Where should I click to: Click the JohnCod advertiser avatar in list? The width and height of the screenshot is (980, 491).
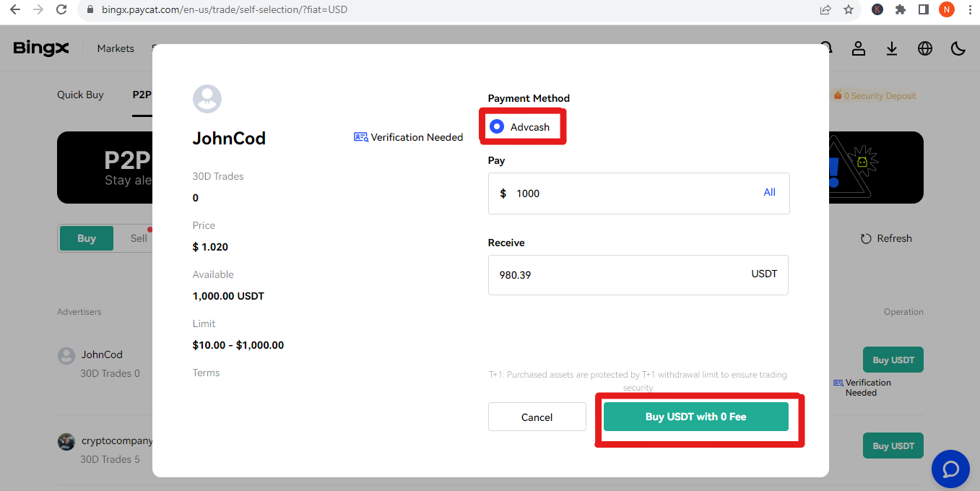click(66, 355)
